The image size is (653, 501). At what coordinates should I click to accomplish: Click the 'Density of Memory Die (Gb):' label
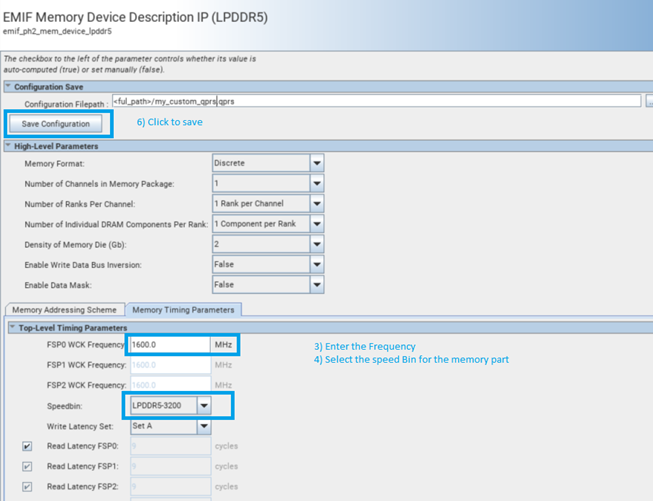75,245
